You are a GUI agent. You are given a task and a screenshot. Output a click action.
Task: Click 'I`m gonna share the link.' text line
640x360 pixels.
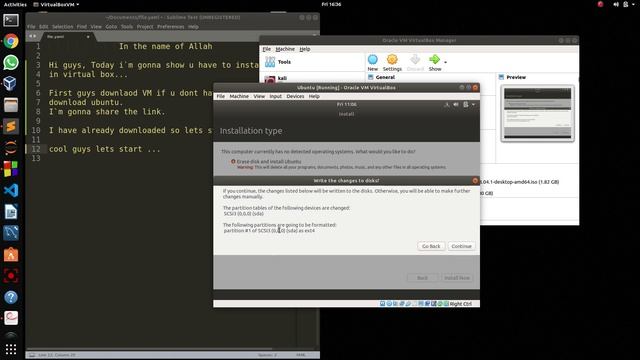(x=107, y=112)
